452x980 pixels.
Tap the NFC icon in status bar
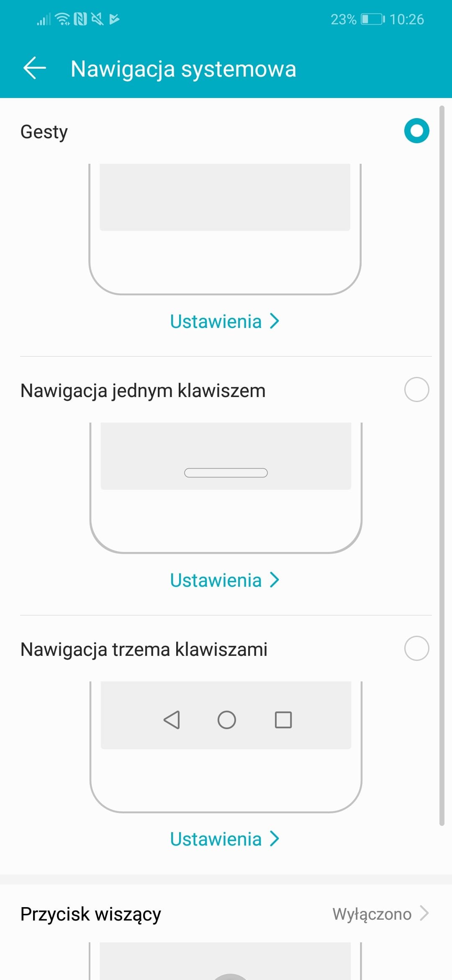[80, 19]
